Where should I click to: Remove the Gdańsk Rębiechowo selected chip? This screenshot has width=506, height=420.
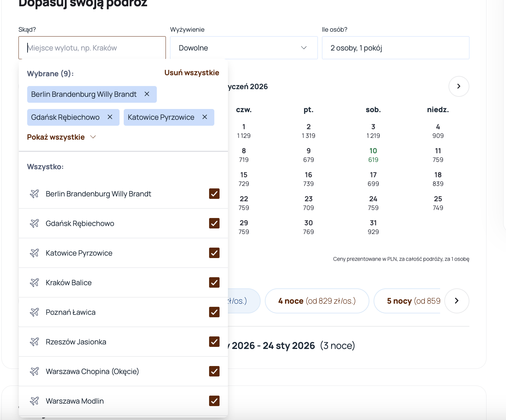pos(110,117)
